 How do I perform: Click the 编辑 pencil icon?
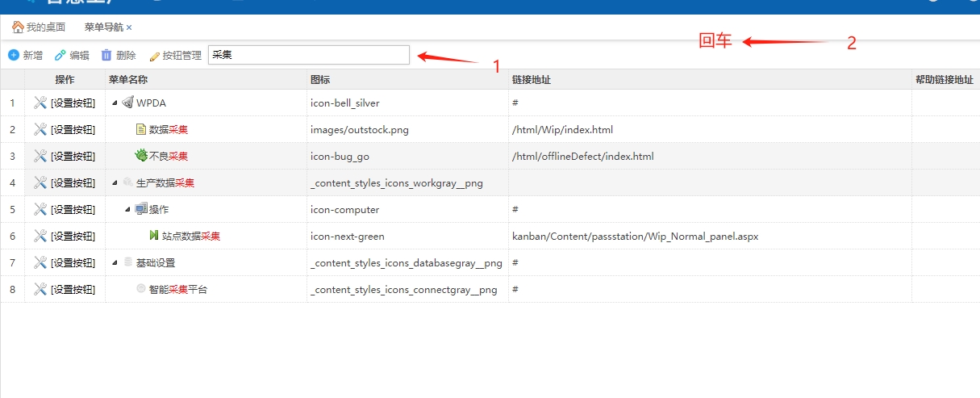coord(60,55)
